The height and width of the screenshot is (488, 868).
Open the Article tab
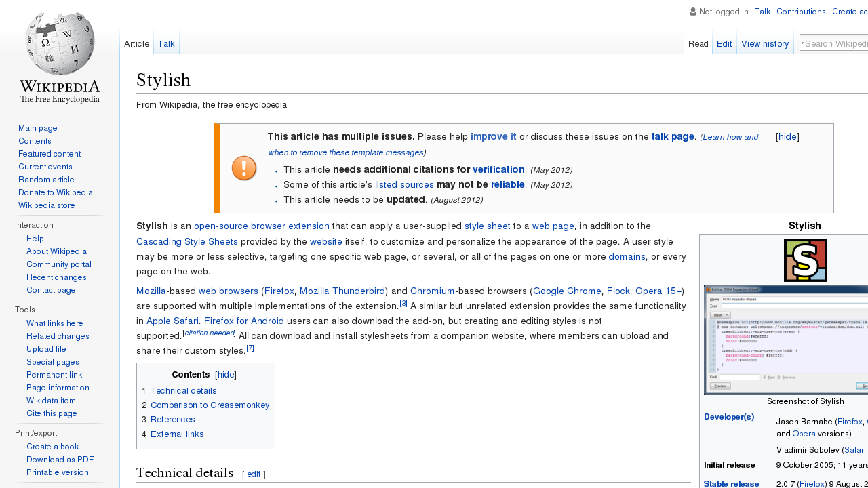pos(136,44)
